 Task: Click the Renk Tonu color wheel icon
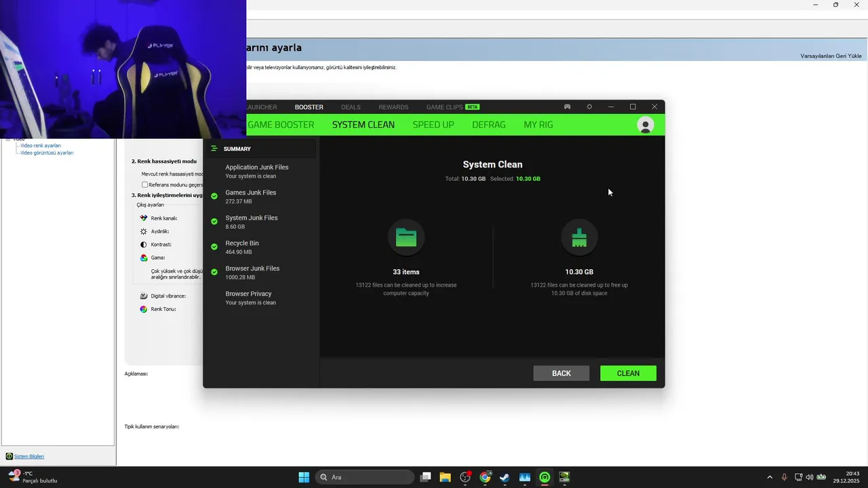(x=144, y=309)
